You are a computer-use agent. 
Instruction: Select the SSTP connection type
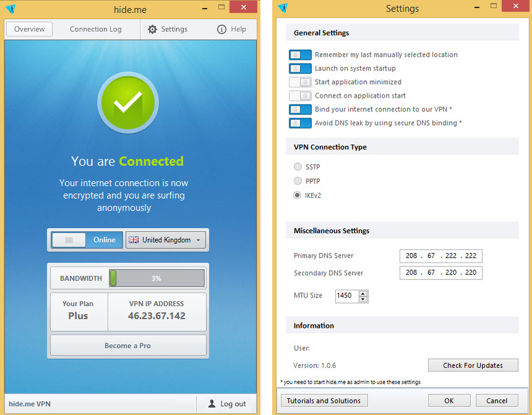298,166
